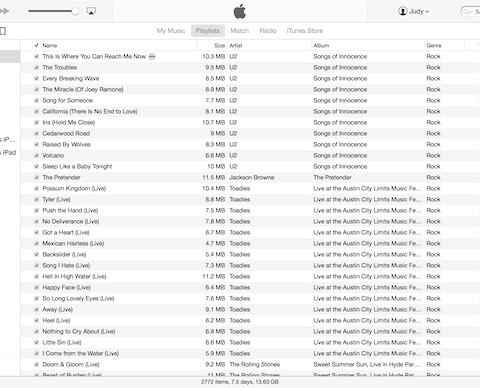Click the 2772 items status bar text
The width and height of the screenshot is (480, 388).
click(x=240, y=382)
